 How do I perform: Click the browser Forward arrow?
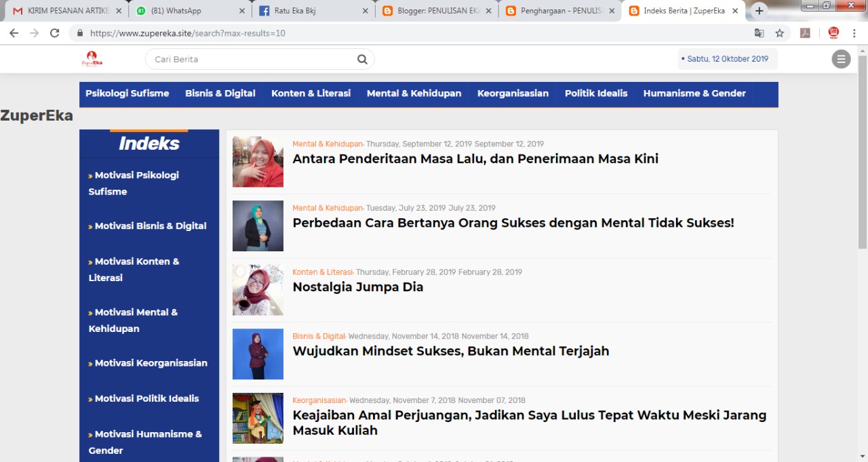point(34,33)
